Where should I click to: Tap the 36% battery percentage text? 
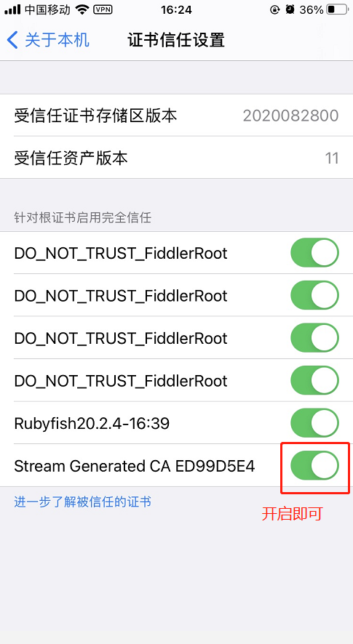[312, 10]
